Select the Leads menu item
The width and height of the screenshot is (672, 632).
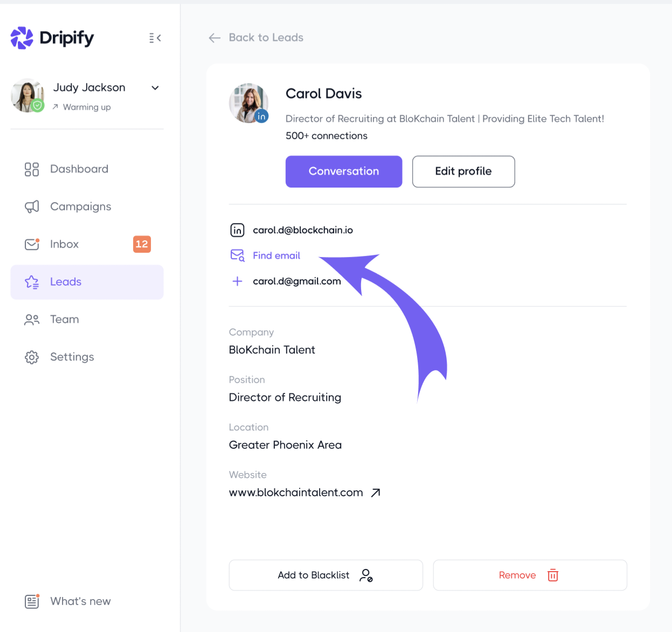pos(87,282)
